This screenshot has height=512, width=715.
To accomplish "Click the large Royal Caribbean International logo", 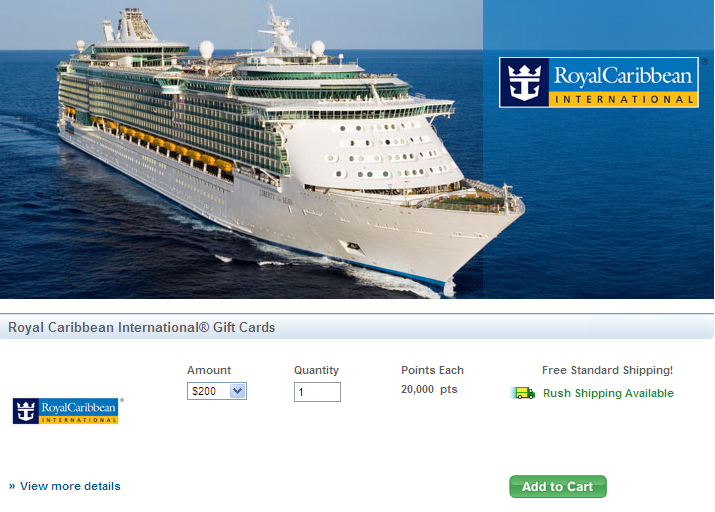I will pyautogui.click(x=599, y=83).
